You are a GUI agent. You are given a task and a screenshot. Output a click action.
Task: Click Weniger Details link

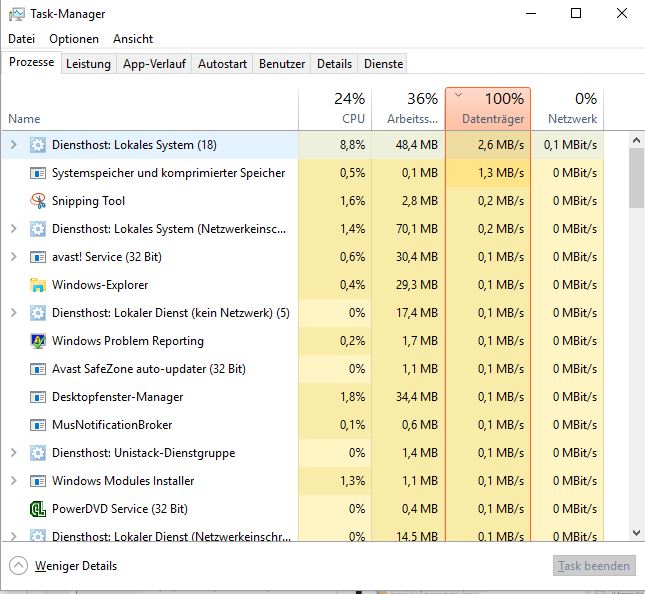76,566
